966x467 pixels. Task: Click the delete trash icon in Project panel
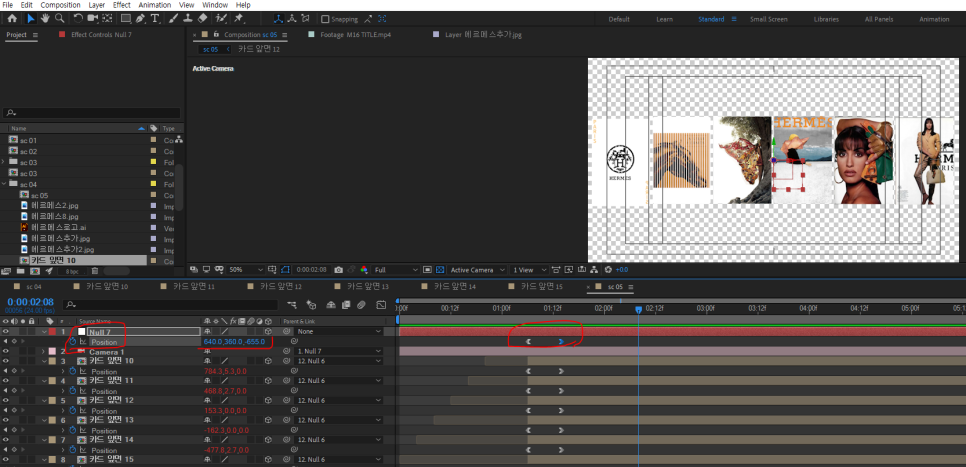click(x=95, y=270)
